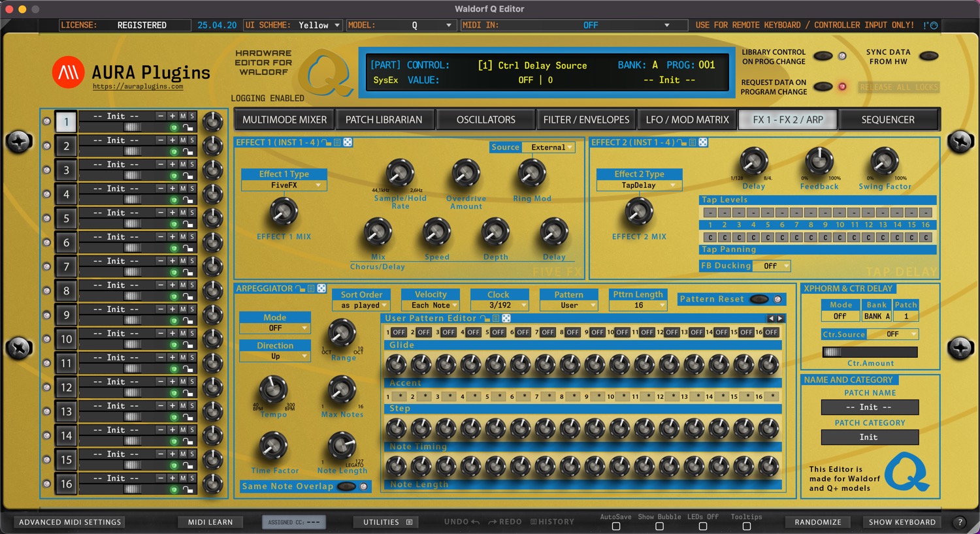
Task: Toggle Request Data on Program Change switch
Action: (823, 87)
